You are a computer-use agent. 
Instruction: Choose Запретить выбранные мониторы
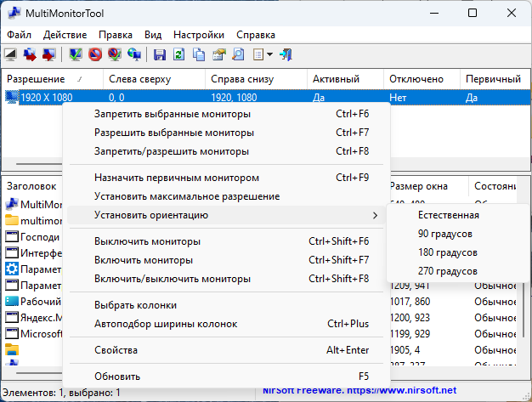(226, 114)
